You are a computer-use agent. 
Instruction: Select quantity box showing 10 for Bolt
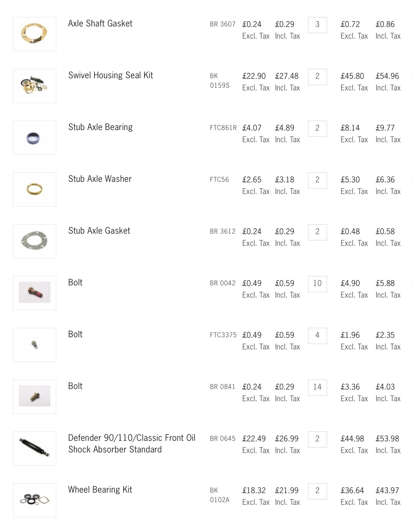(x=317, y=284)
